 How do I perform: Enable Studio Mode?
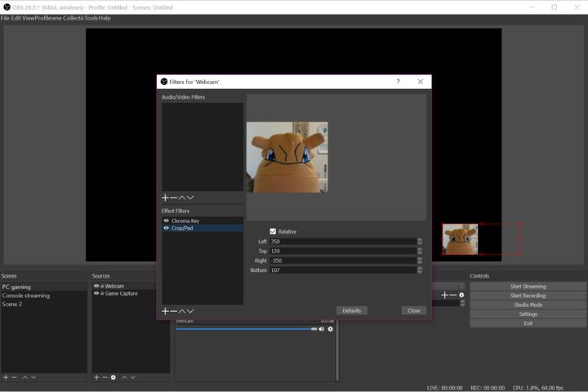click(x=528, y=305)
